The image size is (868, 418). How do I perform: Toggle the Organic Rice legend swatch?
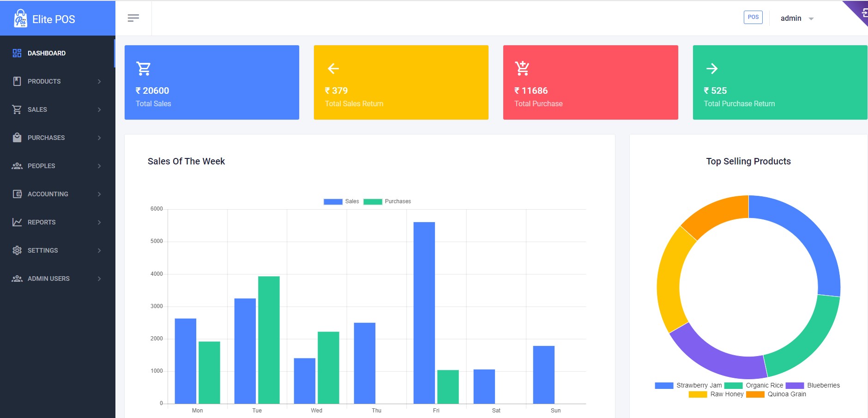[x=733, y=385]
